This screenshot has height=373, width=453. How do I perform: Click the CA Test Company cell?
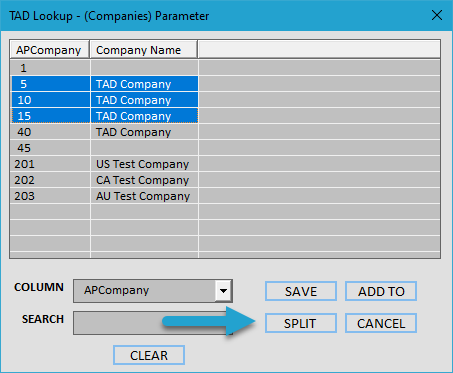(x=144, y=180)
